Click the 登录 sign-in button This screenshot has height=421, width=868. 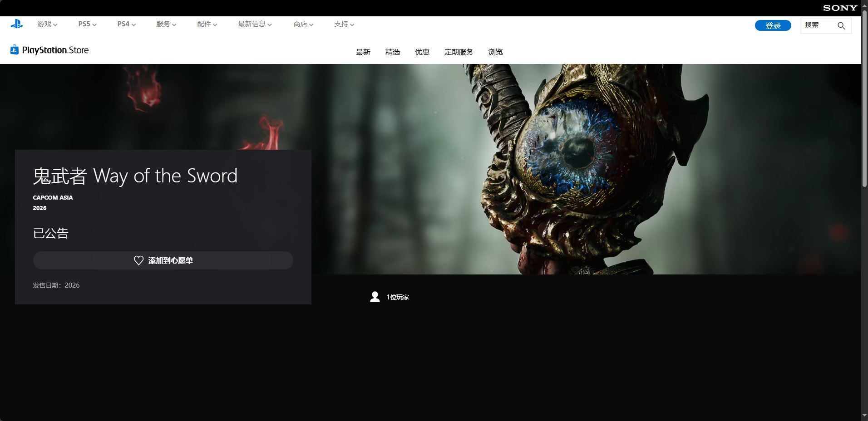click(x=773, y=25)
